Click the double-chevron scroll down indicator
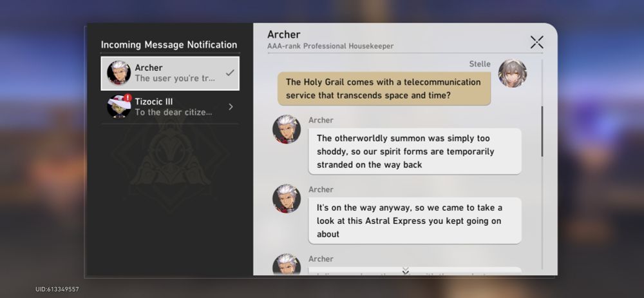 tap(405, 270)
